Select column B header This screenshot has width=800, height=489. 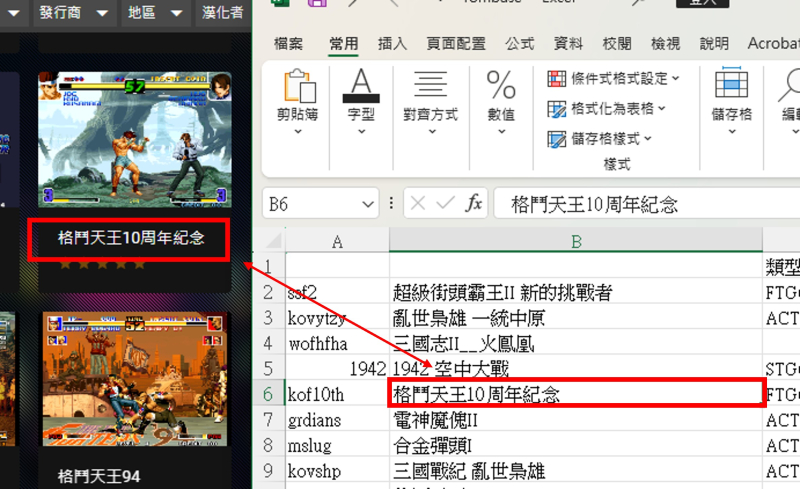point(576,241)
